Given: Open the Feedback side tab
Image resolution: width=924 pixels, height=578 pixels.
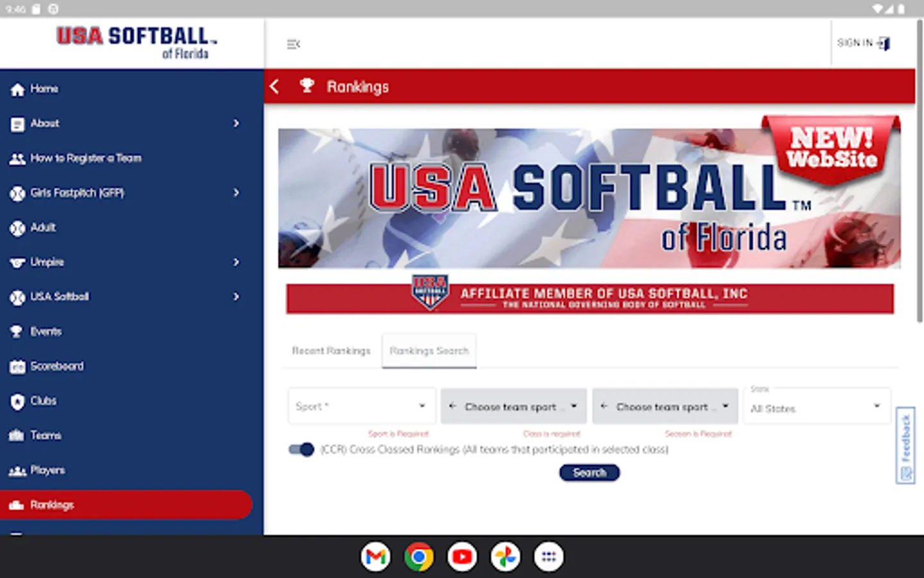Looking at the screenshot, I should pos(905,445).
